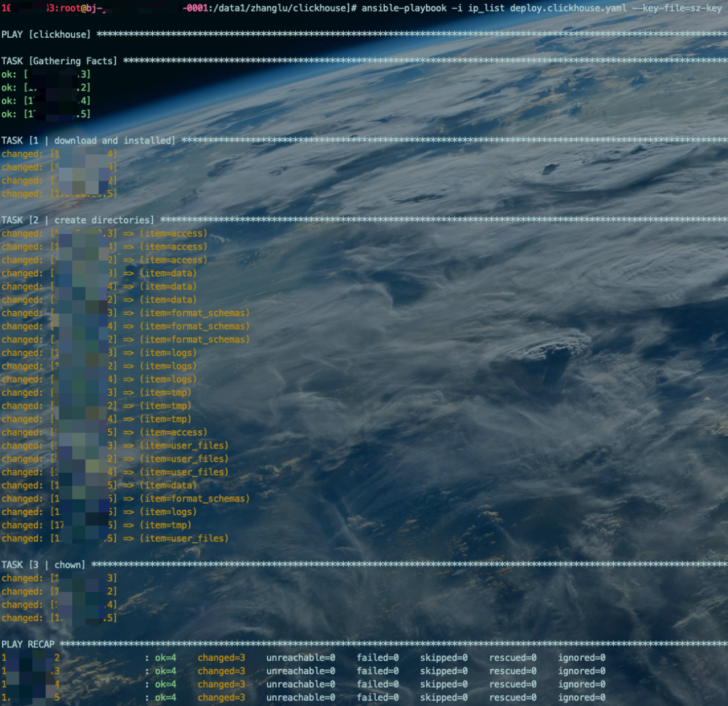
Task: Click '(item=user_files)' line for host ending 4]
Action: point(115,471)
